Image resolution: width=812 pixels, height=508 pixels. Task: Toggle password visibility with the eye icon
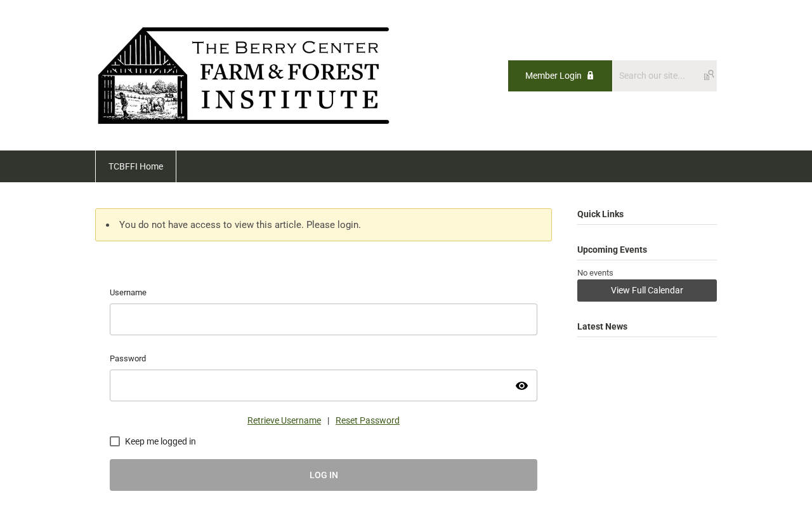(x=521, y=386)
